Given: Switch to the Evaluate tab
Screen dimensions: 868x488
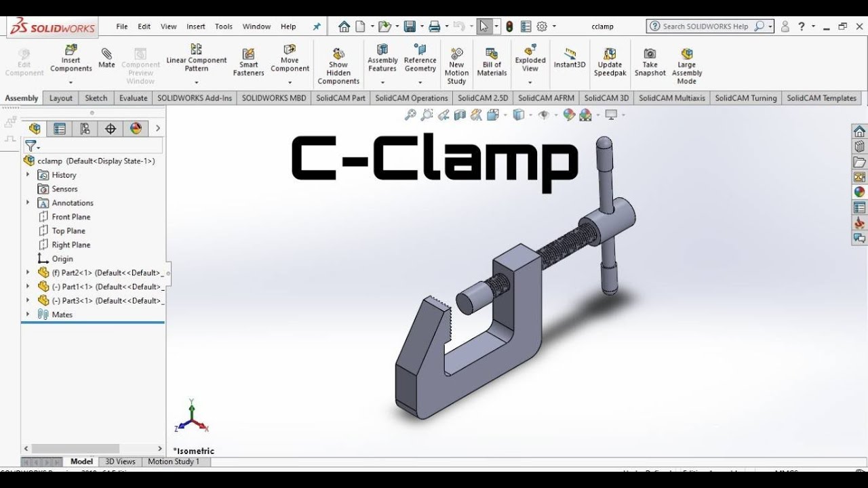Looking at the screenshot, I should coord(134,98).
